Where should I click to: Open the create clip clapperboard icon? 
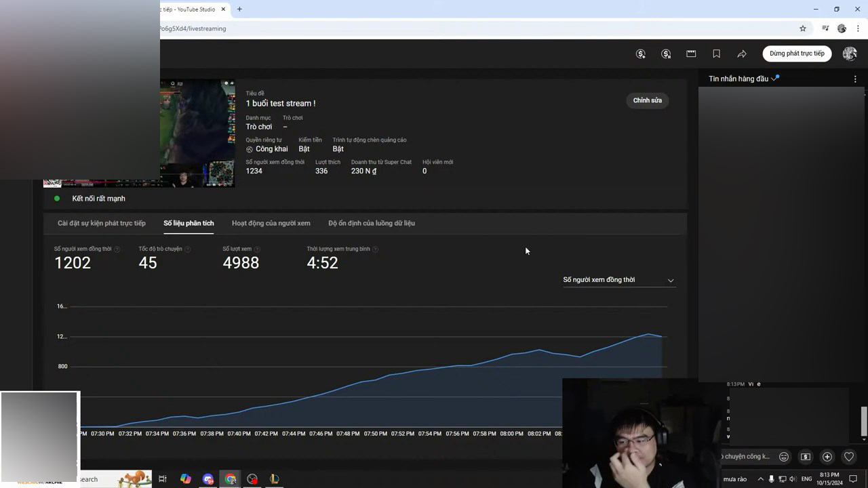pyautogui.click(x=691, y=54)
